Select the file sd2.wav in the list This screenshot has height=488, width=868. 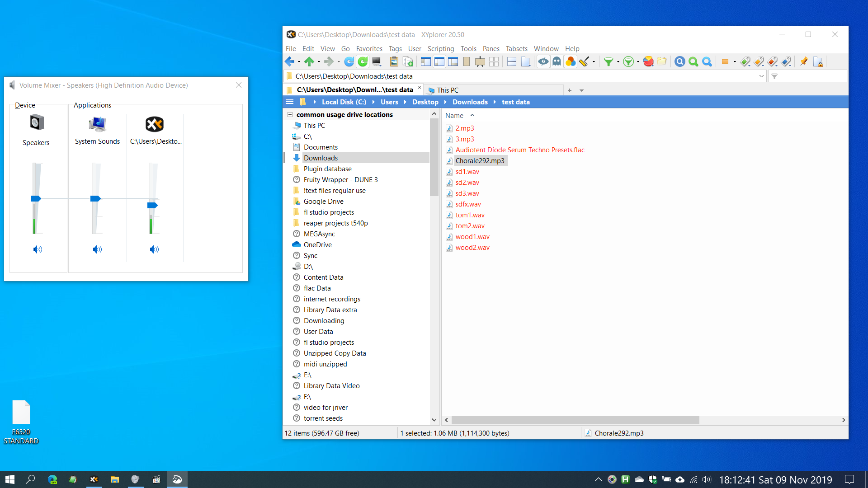467,183
